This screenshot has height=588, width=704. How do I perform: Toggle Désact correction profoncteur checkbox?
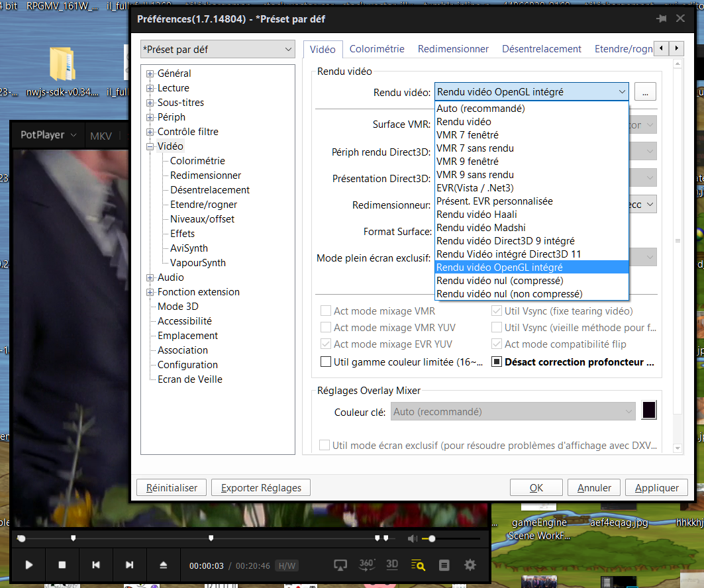[x=497, y=362]
